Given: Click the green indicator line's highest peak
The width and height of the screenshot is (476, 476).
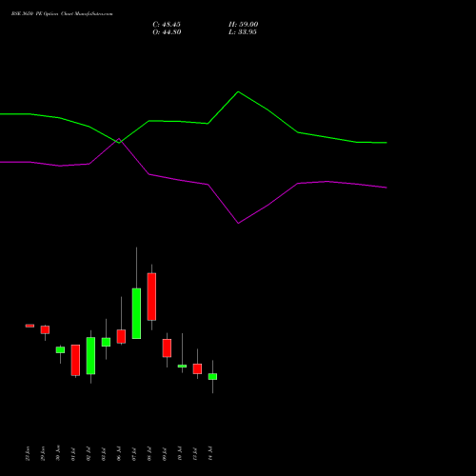Looking at the screenshot, I should coord(238,92).
